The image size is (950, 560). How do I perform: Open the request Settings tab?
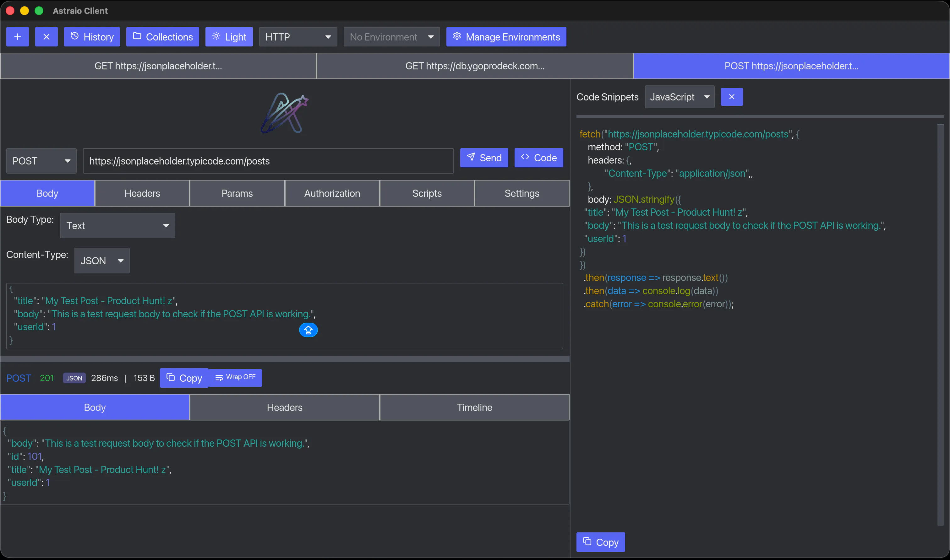point(522,193)
